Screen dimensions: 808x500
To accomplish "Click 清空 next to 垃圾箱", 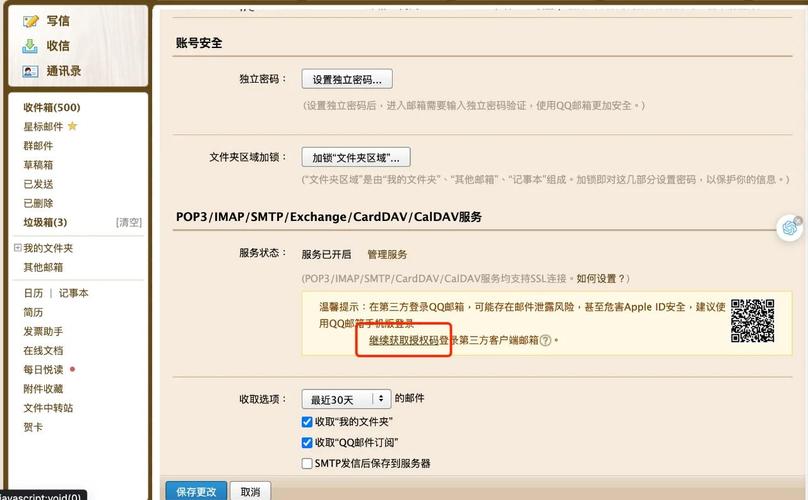I will click(x=129, y=222).
